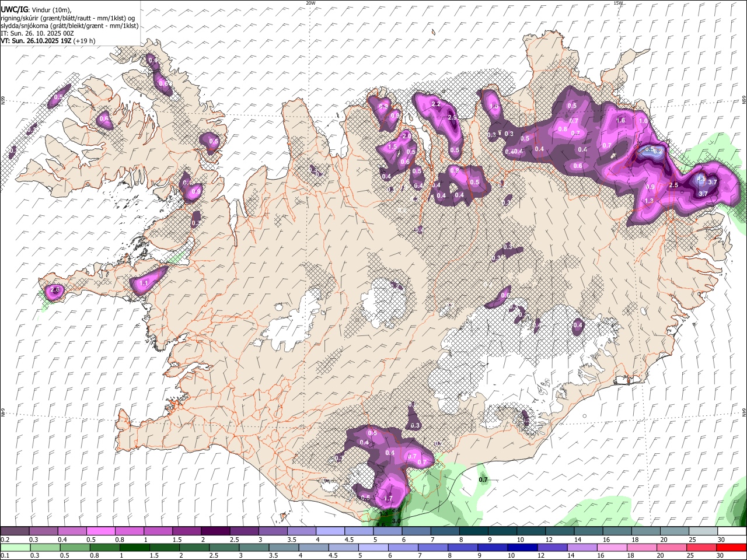Click the '30' tick label on snow legend
Viewport: 747px width, 560px height.
tap(721, 540)
